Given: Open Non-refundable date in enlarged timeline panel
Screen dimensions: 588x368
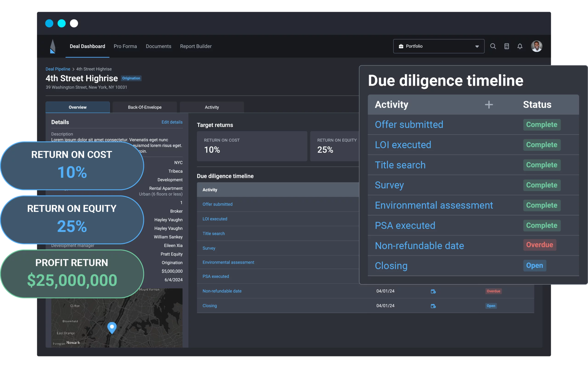Looking at the screenshot, I should pos(419,246).
